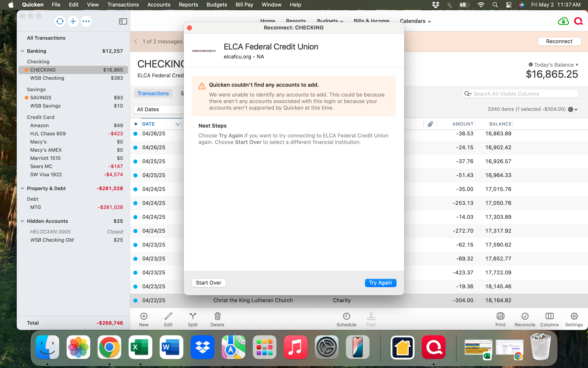Collapse the Banking section
Viewport: 588px width, 368px height.
(22, 51)
